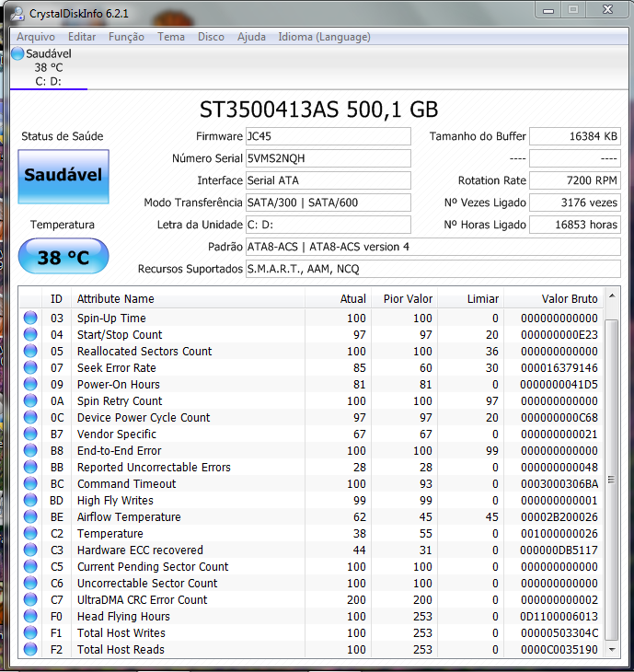The image size is (634, 672).
Task: Click raw value 0003000306BA
Action: tap(559, 484)
